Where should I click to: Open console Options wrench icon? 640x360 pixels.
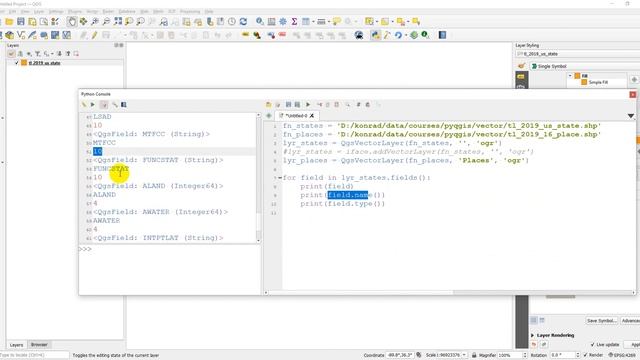[x=115, y=105]
